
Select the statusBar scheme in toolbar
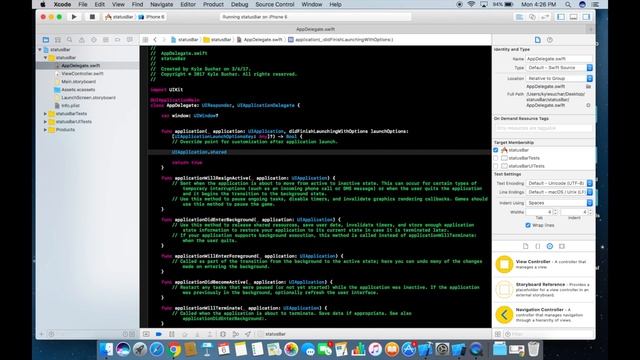click(x=119, y=17)
